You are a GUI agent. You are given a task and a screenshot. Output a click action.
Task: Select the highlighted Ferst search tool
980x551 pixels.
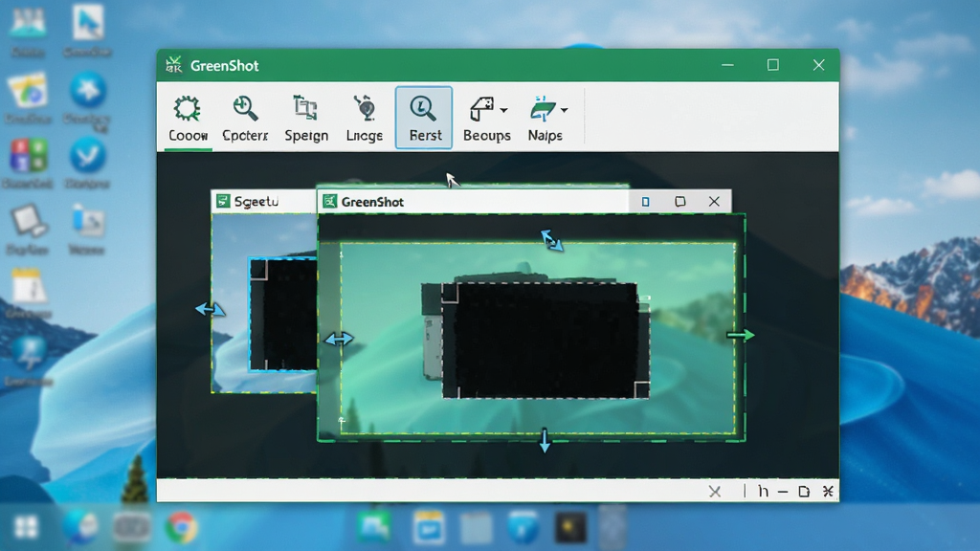coord(424,118)
